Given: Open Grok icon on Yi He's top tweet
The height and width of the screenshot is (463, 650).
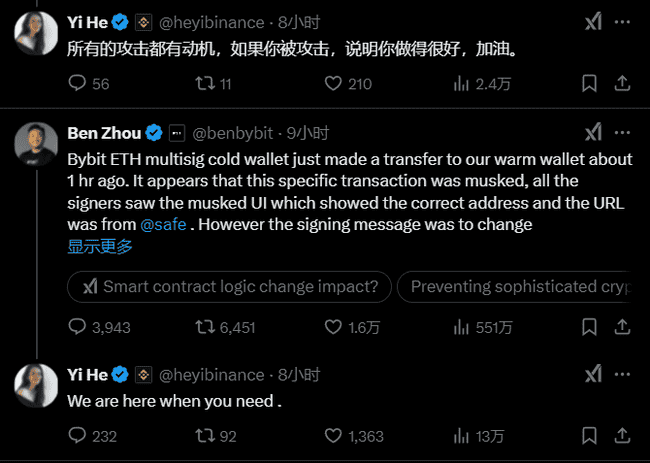Looking at the screenshot, I should click(593, 20).
